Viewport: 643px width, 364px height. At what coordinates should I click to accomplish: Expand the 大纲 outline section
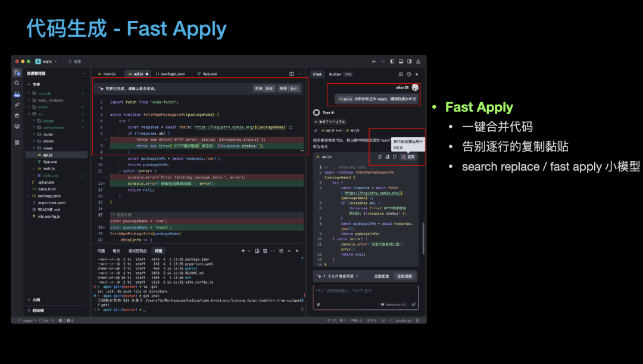[36, 300]
